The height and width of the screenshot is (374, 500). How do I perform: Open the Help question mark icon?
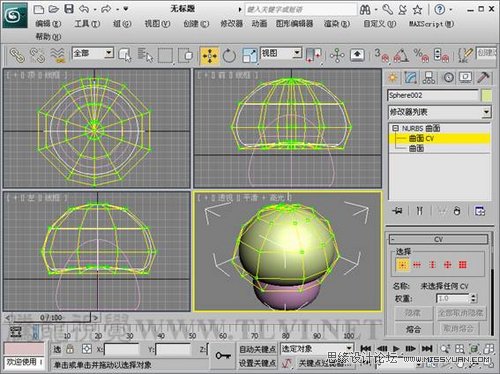coord(440,9)
